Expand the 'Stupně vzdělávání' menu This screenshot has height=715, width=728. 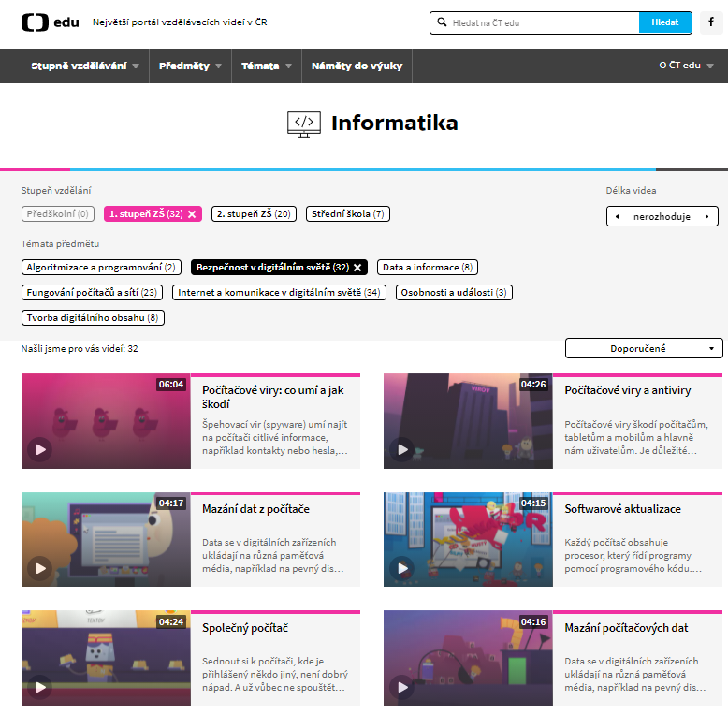pyautogui.click(x=84, y=66)
